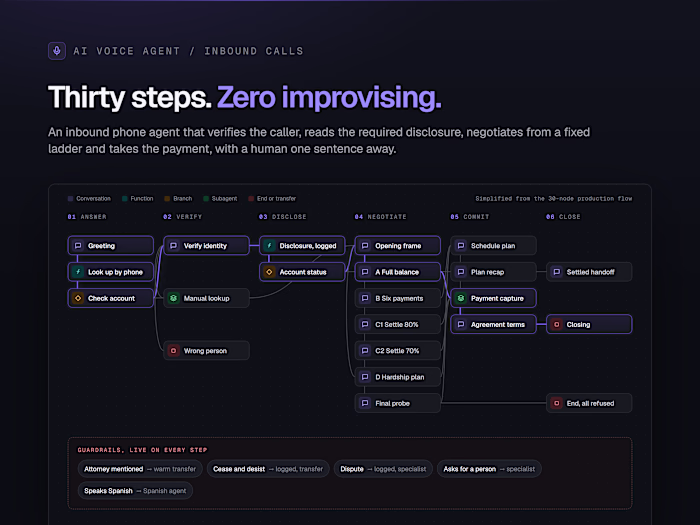
Task: Click the branch icon on Account status
Action: click(269, 272)
